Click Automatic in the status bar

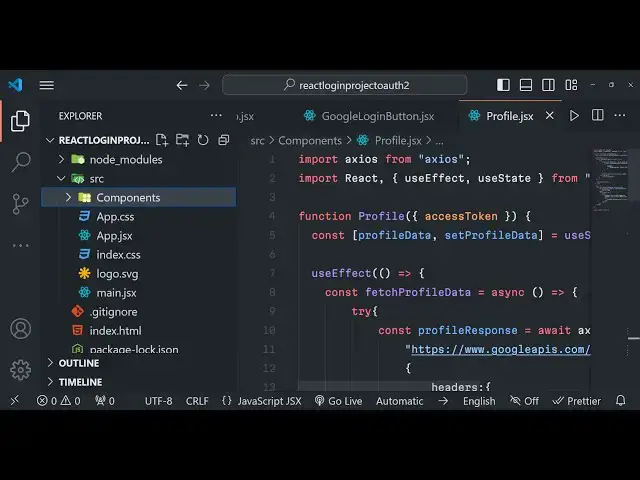399,401
